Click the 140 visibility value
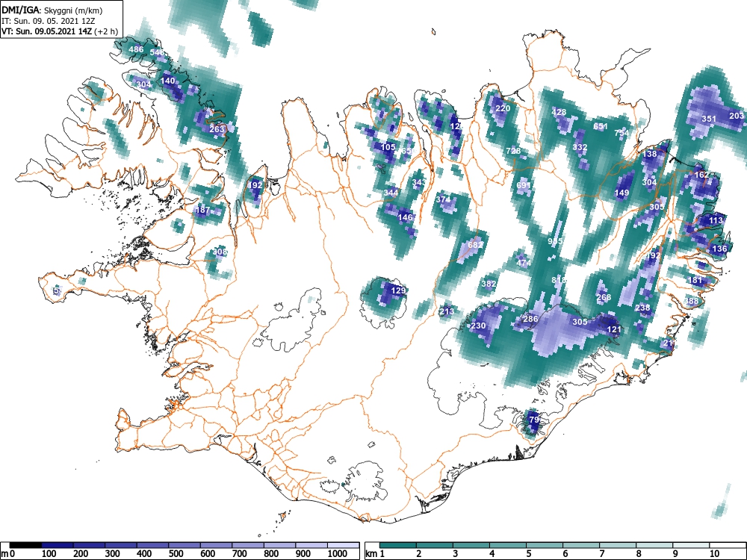Viewport: 747px width, 560px height. tap(167, 81)
